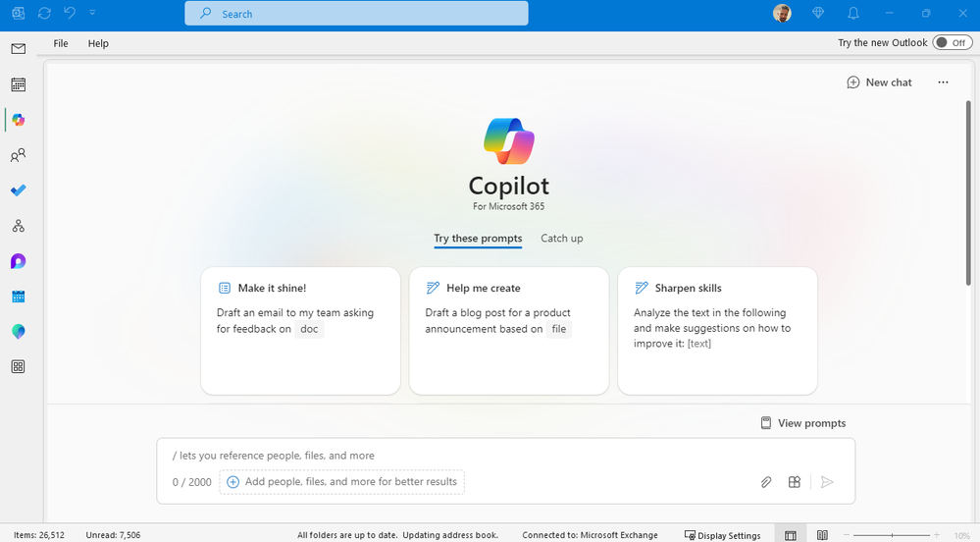Select the Sharpen skills prompt card
The image size is (980, 542).
(x=717, y=331)
